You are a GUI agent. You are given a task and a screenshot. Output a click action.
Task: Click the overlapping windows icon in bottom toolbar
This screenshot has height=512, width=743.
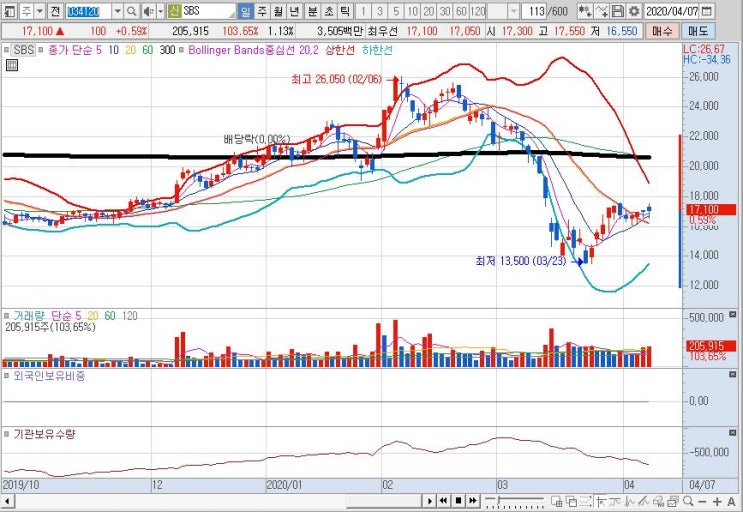pyautogui.click(x=571, y=501)
